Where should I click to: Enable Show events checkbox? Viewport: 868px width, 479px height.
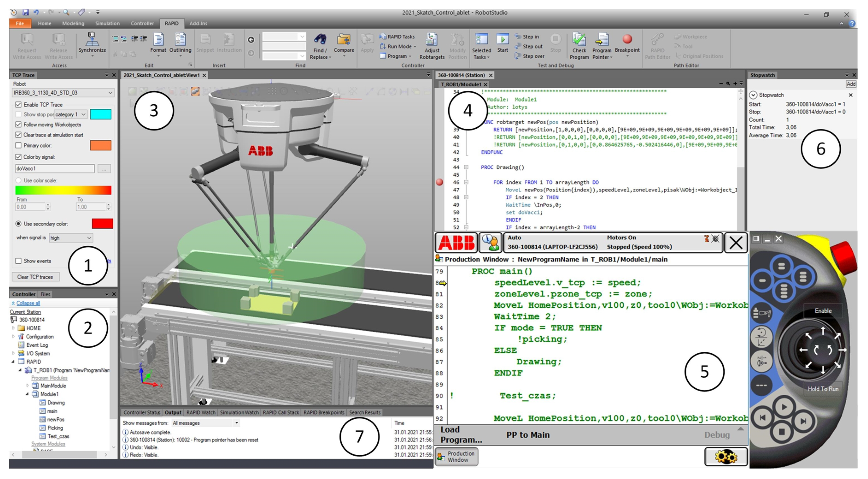coord(18,261)
